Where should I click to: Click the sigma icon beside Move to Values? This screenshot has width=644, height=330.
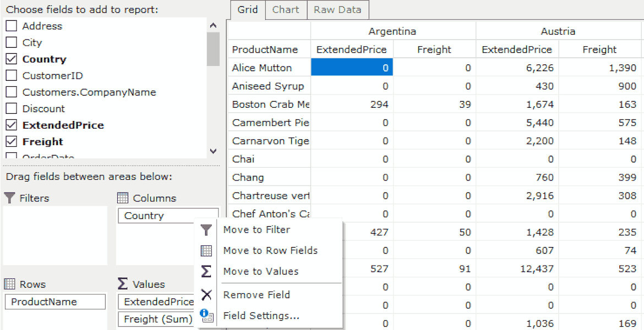[x=206, y=271]
